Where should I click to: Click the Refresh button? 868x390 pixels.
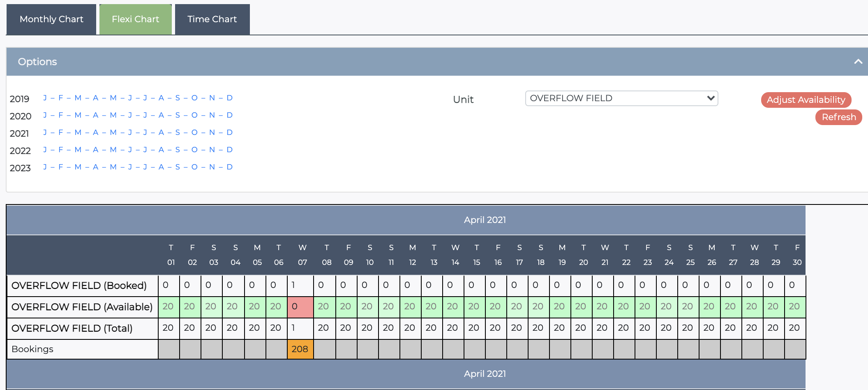pyautogui.click(x=838, y=117)
